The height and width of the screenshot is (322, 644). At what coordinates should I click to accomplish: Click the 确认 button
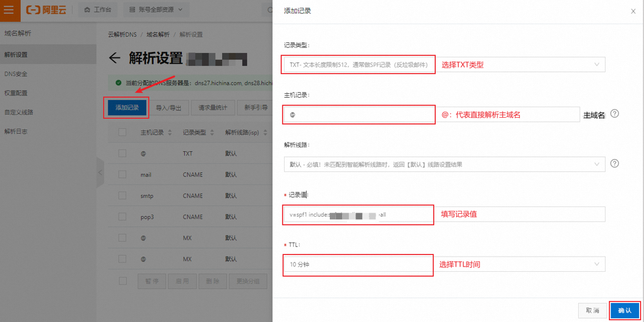624,310
